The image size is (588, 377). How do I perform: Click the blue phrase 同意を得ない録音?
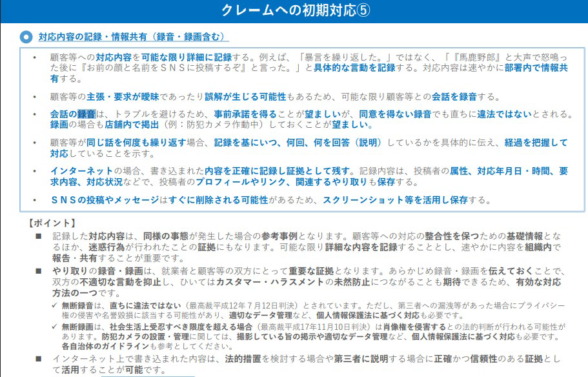[x=395, y=114]
